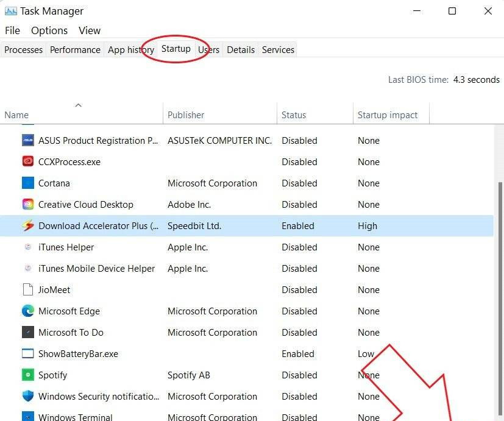The width and height of the screenshot is (504, 421).
Task: Click the Windows Security notification icon
Action: tap(28, 396)
